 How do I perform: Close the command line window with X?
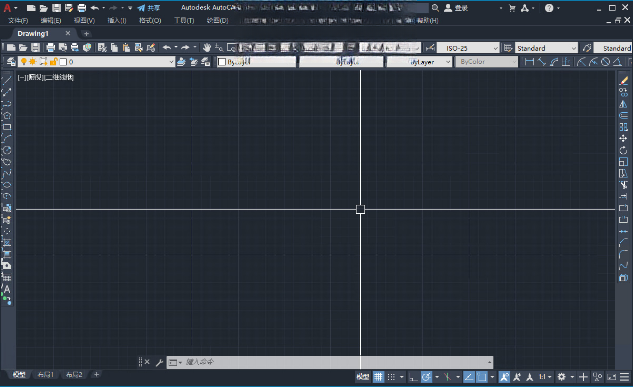[147, 362]
